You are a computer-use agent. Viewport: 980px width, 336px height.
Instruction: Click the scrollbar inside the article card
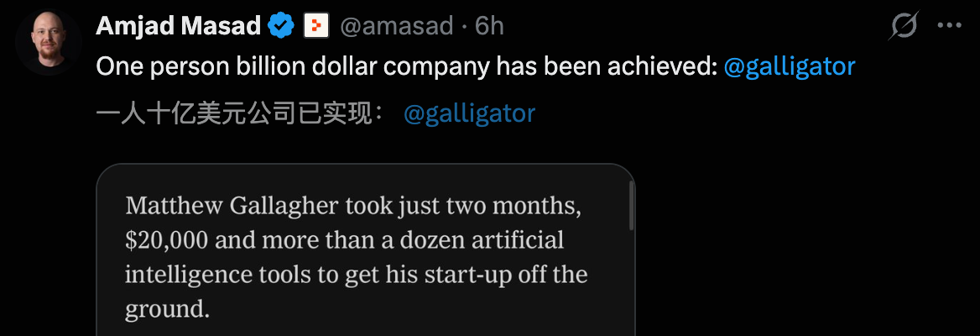(x=629, y=207)
